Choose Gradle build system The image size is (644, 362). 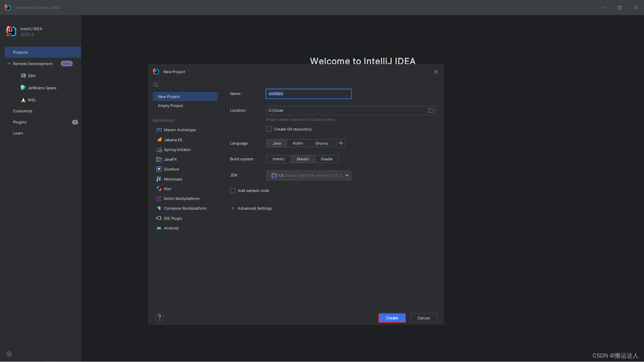pos(327,159)
